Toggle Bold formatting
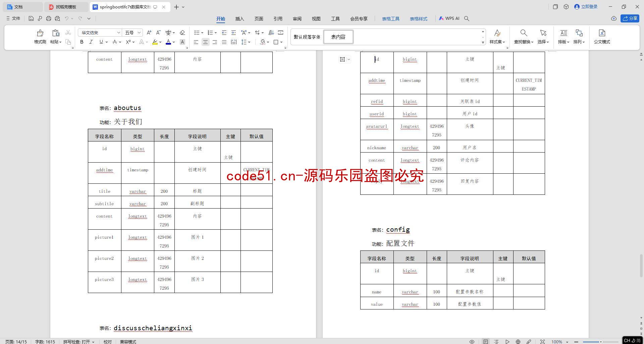This screenshot has height=344, width=644. (82, 42)
